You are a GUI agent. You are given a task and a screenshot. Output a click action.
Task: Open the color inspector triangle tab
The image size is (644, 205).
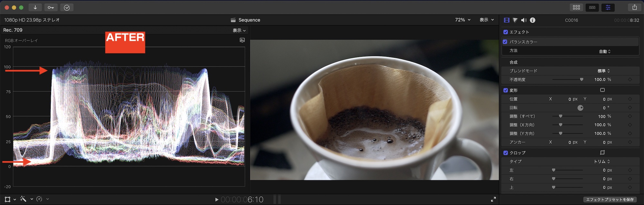click(515, 20)
